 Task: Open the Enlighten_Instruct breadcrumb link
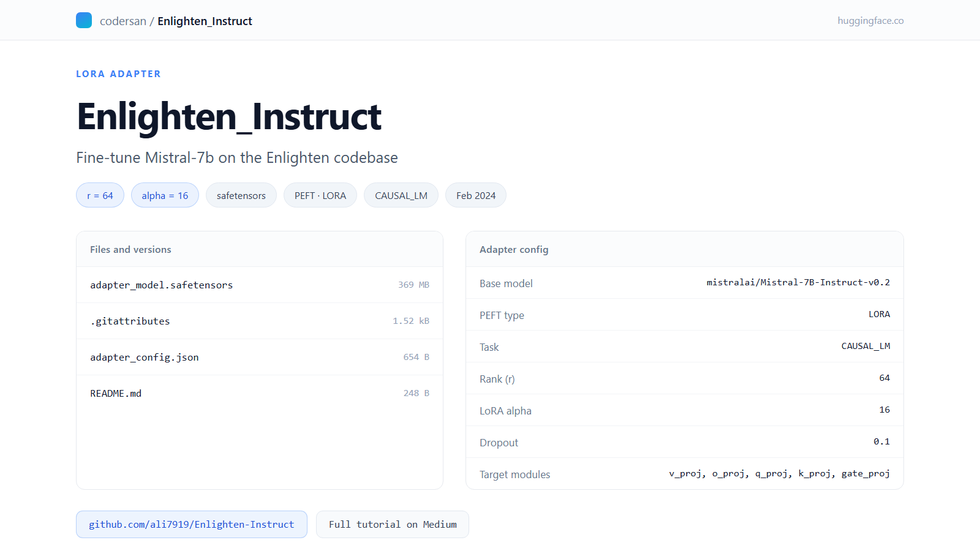pyautogui.click(x=205, y=21)
